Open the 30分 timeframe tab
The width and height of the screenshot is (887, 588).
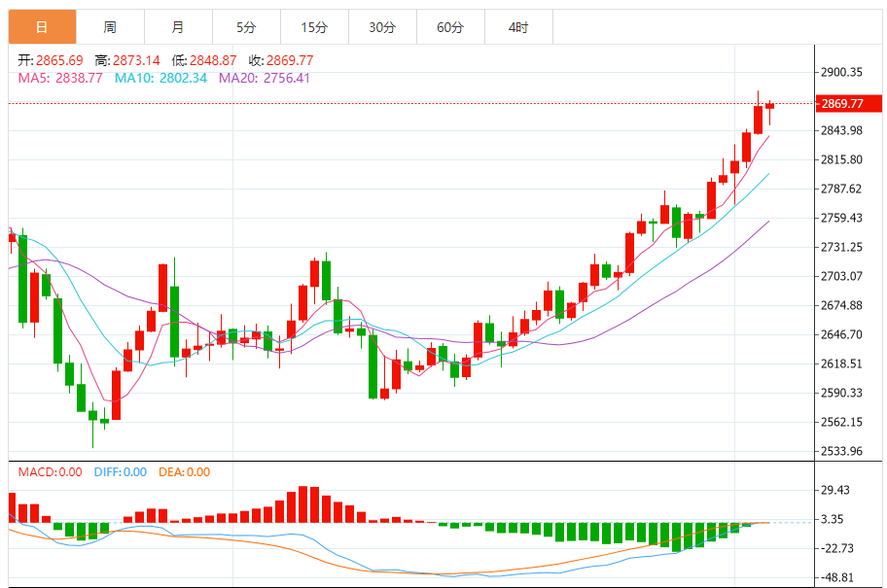pyautogui.click(x=382, y=26)
